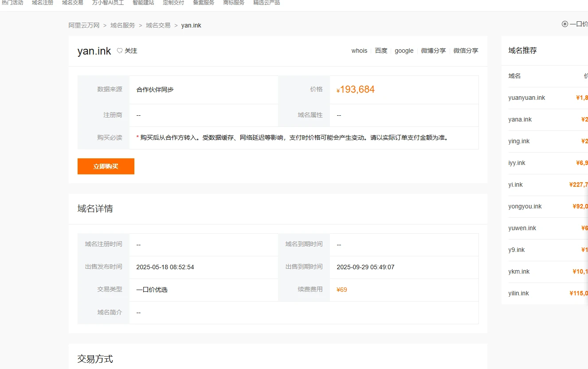Share via 微信分享 link
Screen dimensions: 588x369
coord(466,51)
